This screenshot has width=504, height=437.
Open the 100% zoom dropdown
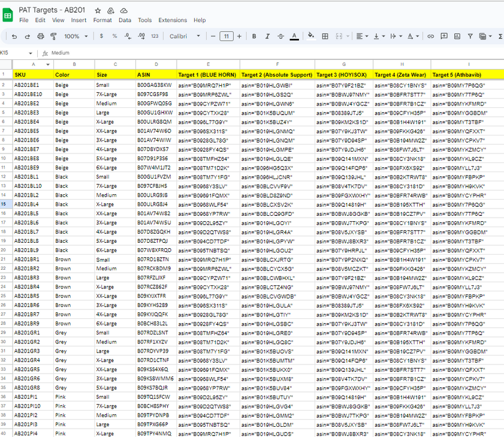(x=76, y=37)
